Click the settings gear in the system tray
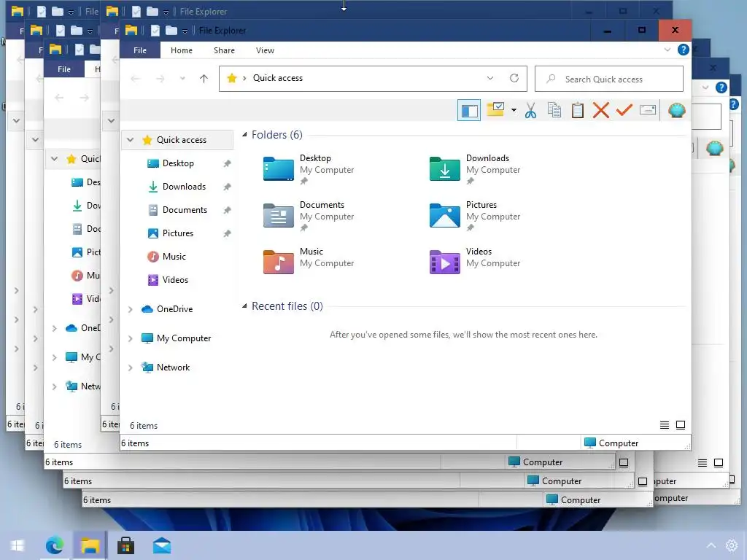 [731, 545]
